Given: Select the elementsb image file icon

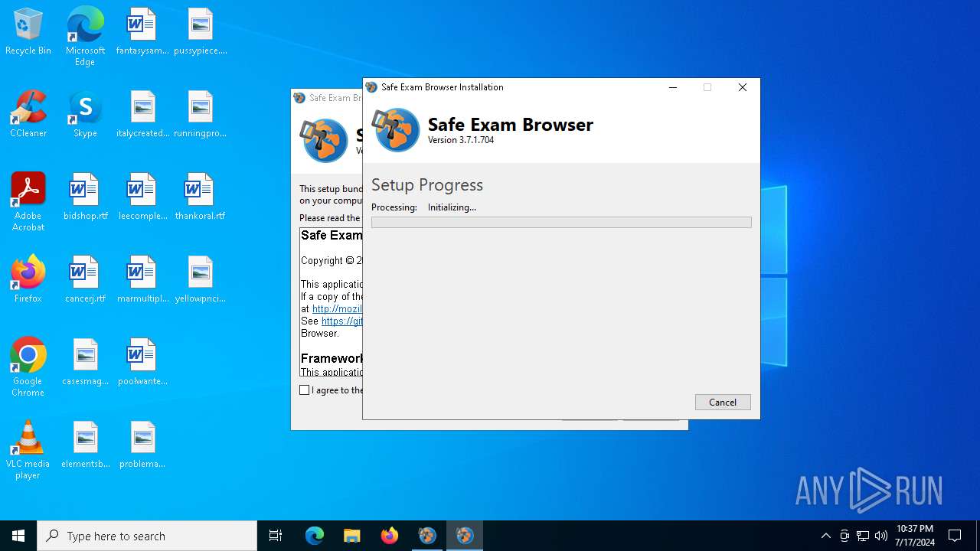Looking at the screenshot, I should pos(85,445).
